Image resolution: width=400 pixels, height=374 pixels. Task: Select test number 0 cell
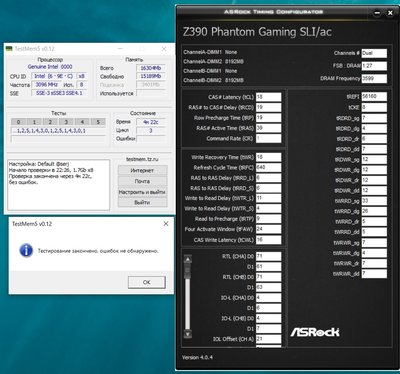click(x=19, y=122)
